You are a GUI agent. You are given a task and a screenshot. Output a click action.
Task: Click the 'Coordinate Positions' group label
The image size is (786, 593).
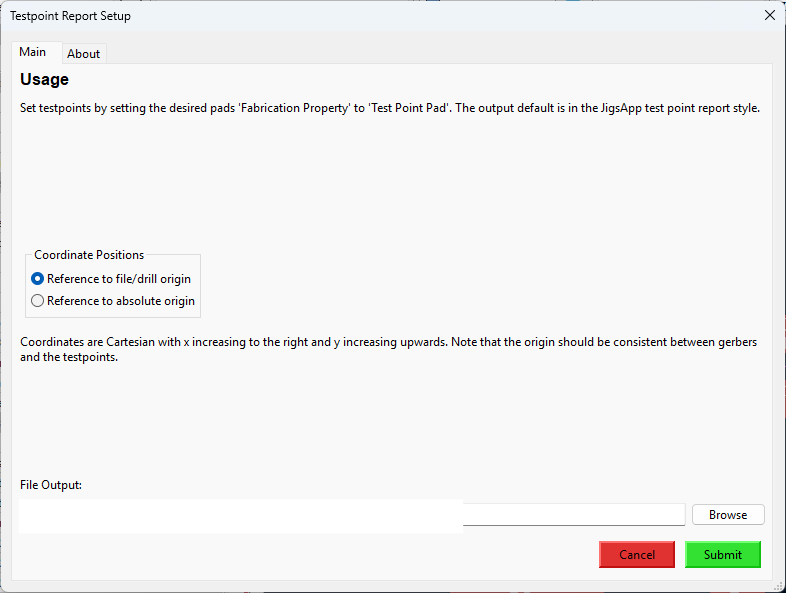click(x=89, y=255)
